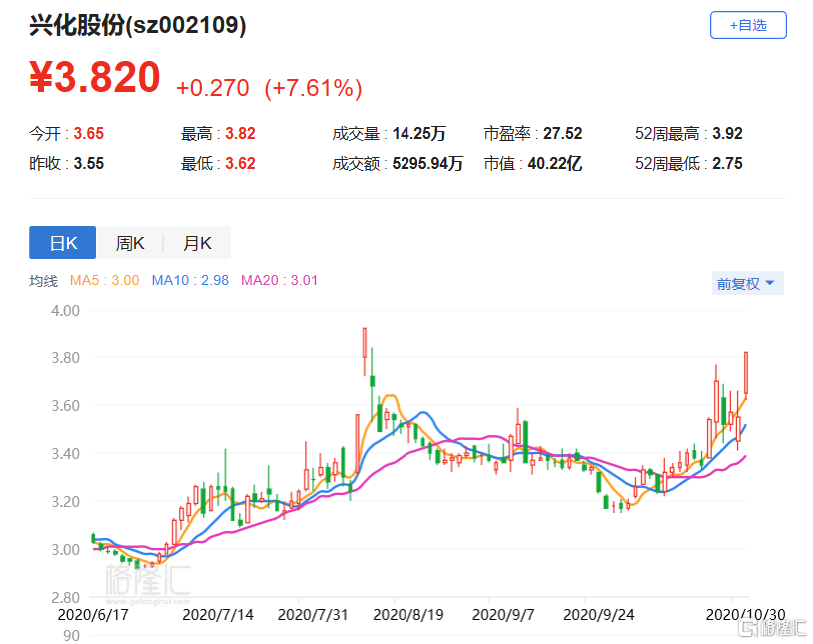
Task: Click the MA5 : 3.00 indicator label
Action: 104,280
